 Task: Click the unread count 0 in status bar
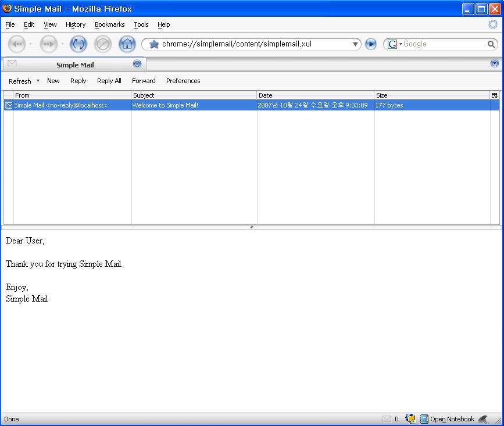pyautogui.click(x=396, y=419)
